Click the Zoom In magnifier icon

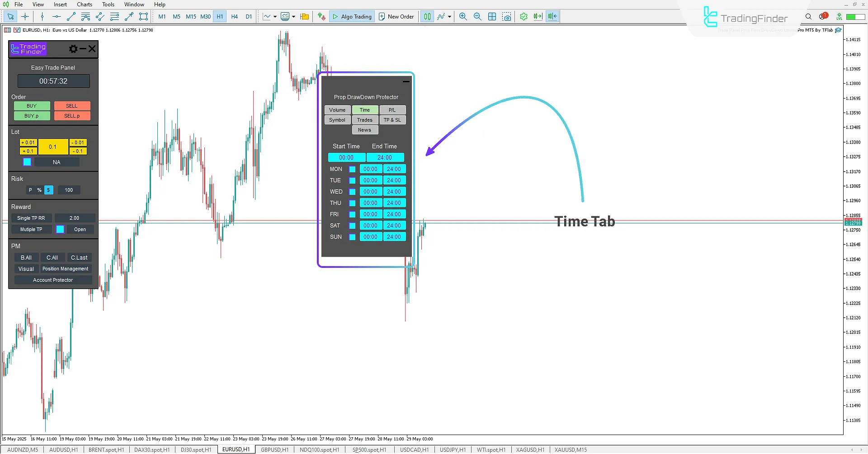click(x=463, y=16)
